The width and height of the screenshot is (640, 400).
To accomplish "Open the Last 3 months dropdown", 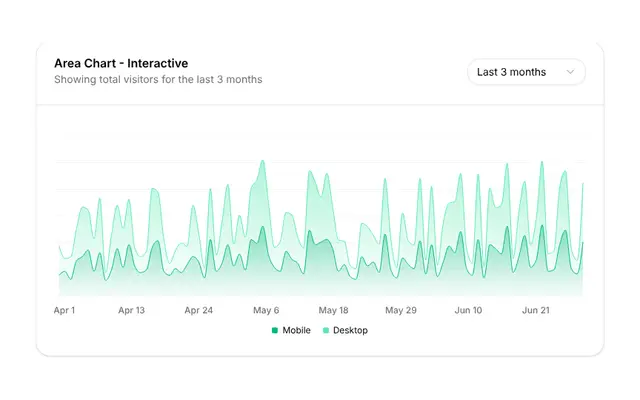I will (526, 72).
